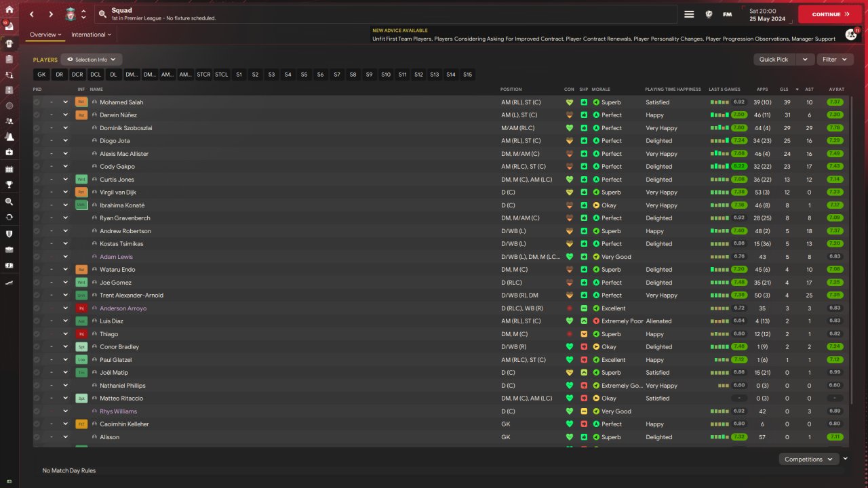The width and height of the screenshot is (868, 488).
Task: Open the Selection Info dropdown
Action: [x=92, y=60]
